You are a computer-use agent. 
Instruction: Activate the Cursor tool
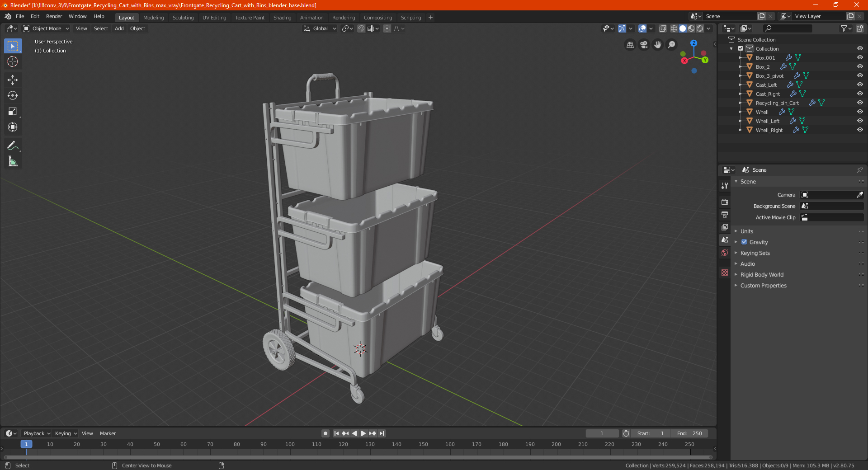point(13,61)
